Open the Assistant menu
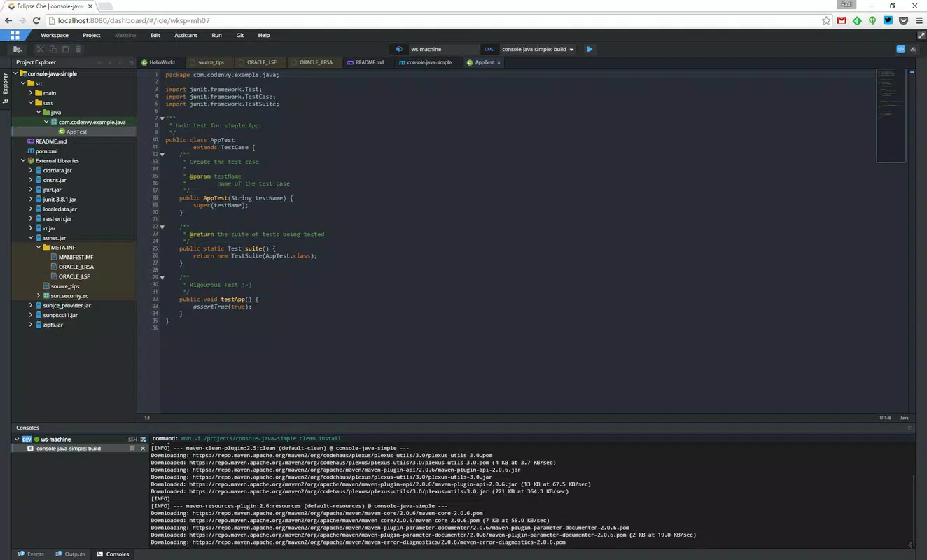The height and width of the screenshot is (560, 927). coord(186,35)
